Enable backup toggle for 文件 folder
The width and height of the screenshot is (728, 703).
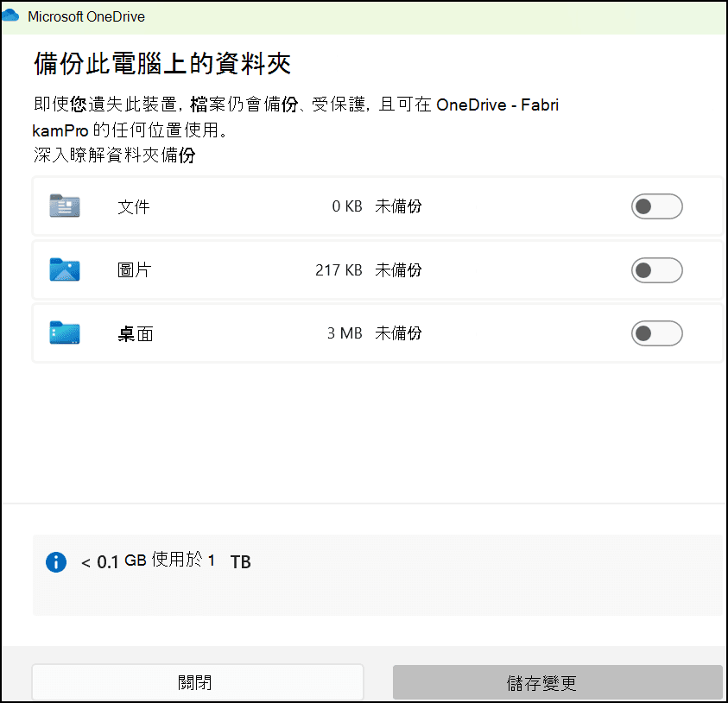pyautogui.click(x=656, y=206)
